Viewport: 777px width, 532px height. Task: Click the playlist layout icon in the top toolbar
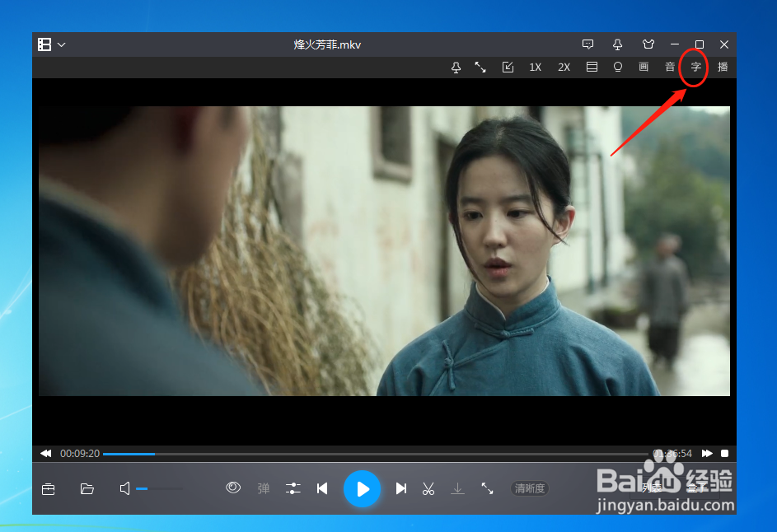pyautogui.click(x=592, y=67)
